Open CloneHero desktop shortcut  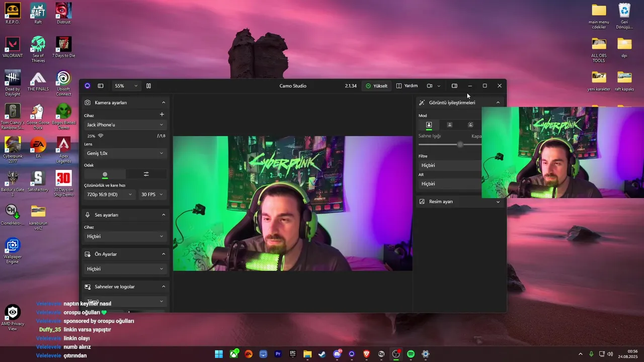[13, 215]
